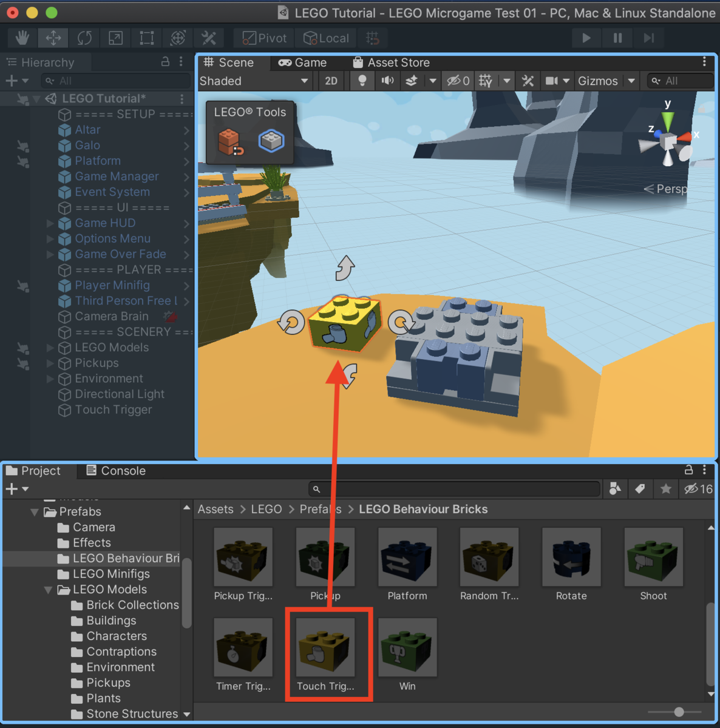
Task: Step one frame forward
Action: 649,38
